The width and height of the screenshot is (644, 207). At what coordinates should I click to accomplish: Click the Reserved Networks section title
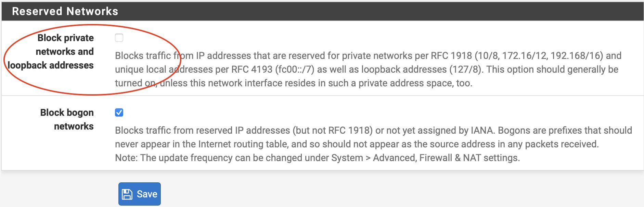click(x=65, y=11)
